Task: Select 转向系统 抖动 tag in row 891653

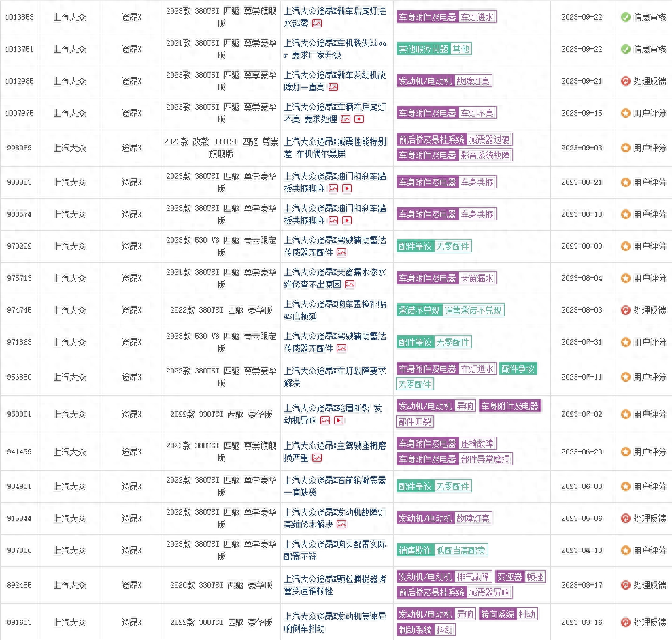Action: coord(508,614)
